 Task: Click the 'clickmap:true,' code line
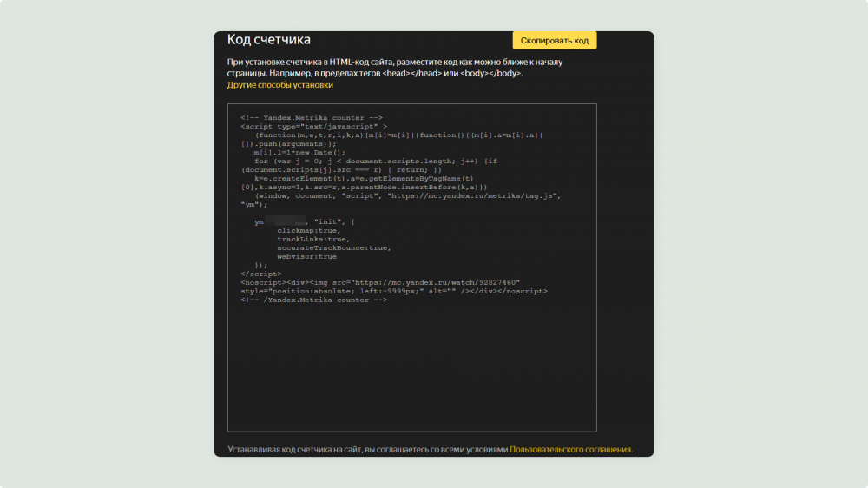pos(309,230)
